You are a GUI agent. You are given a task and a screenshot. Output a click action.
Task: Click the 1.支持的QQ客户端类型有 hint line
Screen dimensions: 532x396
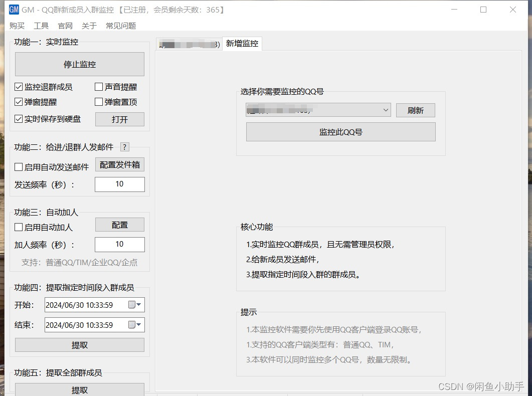tap(320, 344)
